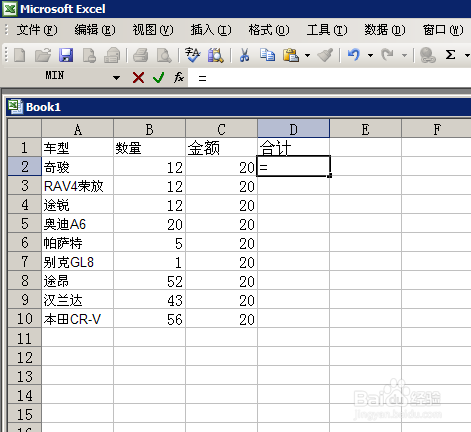Open a file with the Open folder icon
471x432 pixels.
coord(43,55)
